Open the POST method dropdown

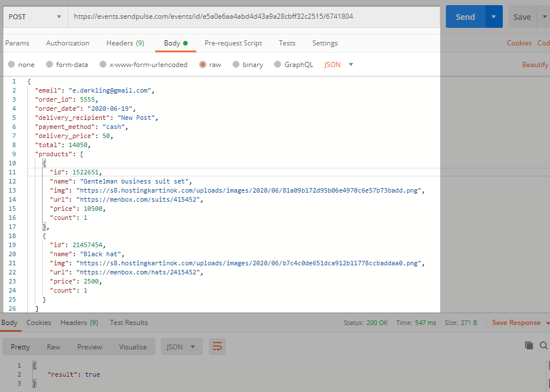click(35, 17)
